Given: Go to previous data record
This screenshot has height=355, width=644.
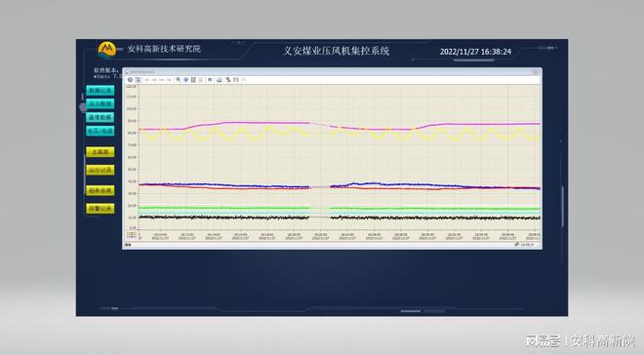Looking at the screenshot, I should click(154, 80).
